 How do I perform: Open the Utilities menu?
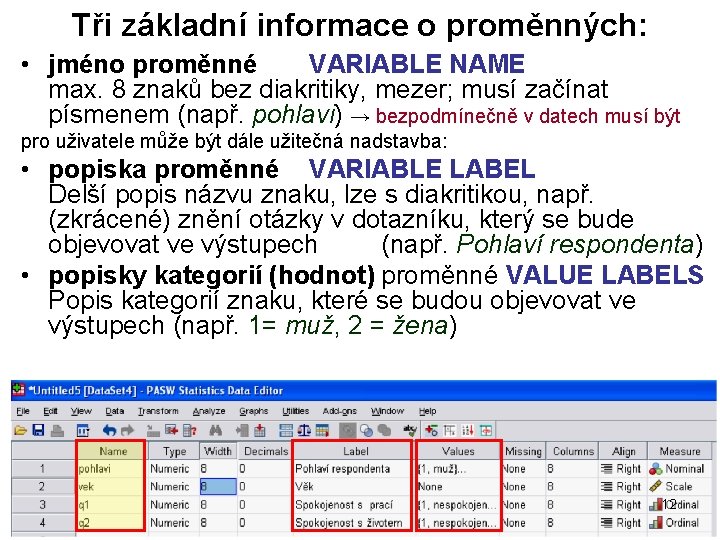[295, 411]
